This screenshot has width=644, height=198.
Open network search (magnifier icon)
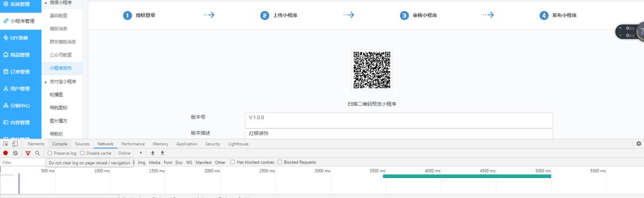pos(37,153)
